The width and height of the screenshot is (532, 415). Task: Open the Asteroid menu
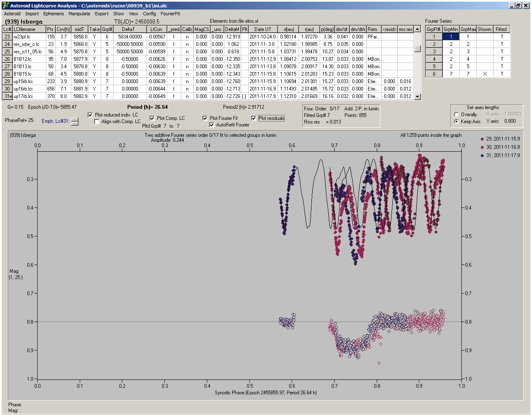coord(12,14)
